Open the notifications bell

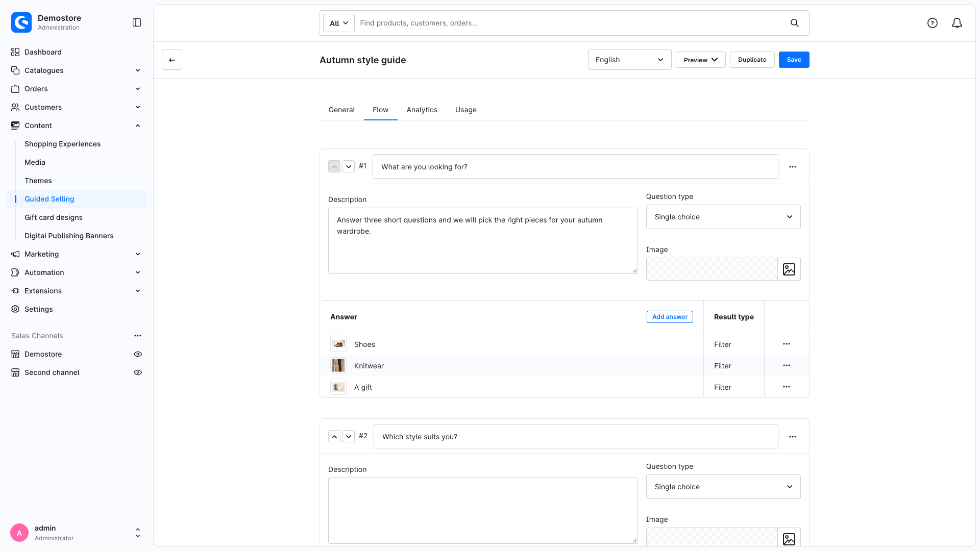coord(957,23)
